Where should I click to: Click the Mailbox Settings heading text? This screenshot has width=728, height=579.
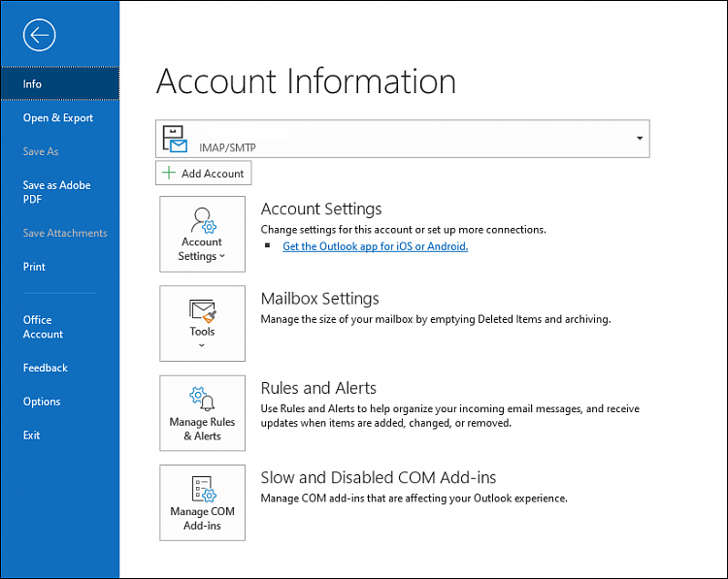tap(320, 299)
